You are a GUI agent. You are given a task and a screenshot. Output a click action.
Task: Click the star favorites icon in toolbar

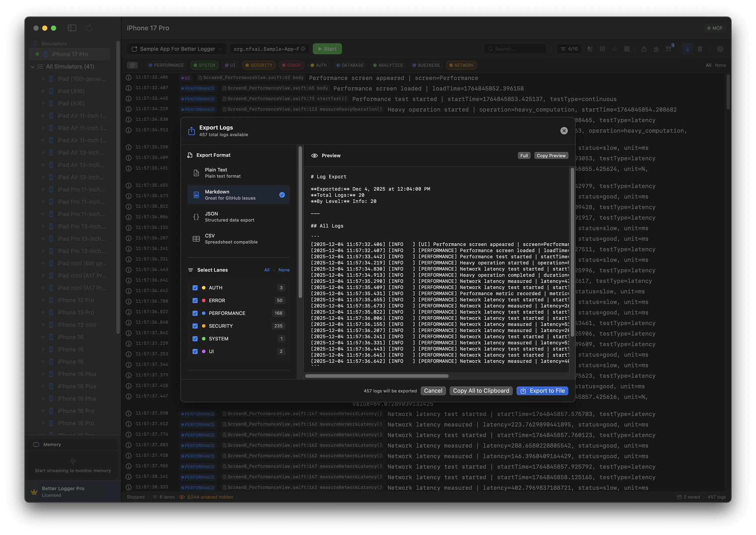point(615,49)
